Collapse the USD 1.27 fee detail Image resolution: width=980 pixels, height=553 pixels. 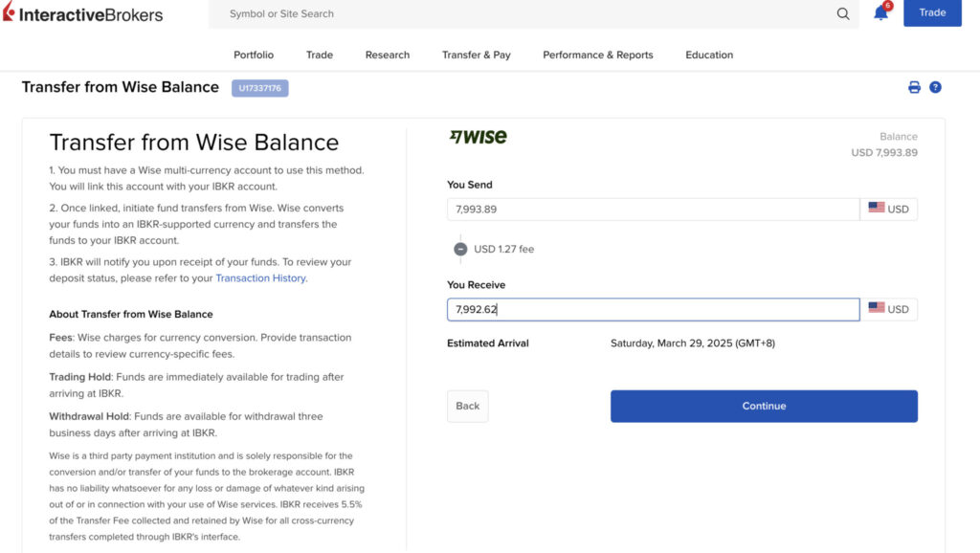pyautogui.click(x=460, y=249)
